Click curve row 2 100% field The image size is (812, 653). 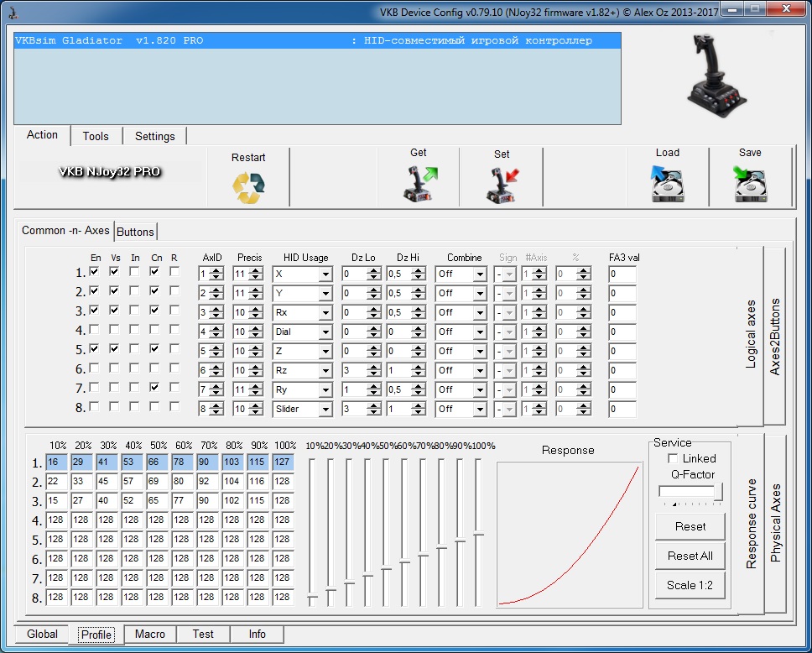tap(284, 482)
